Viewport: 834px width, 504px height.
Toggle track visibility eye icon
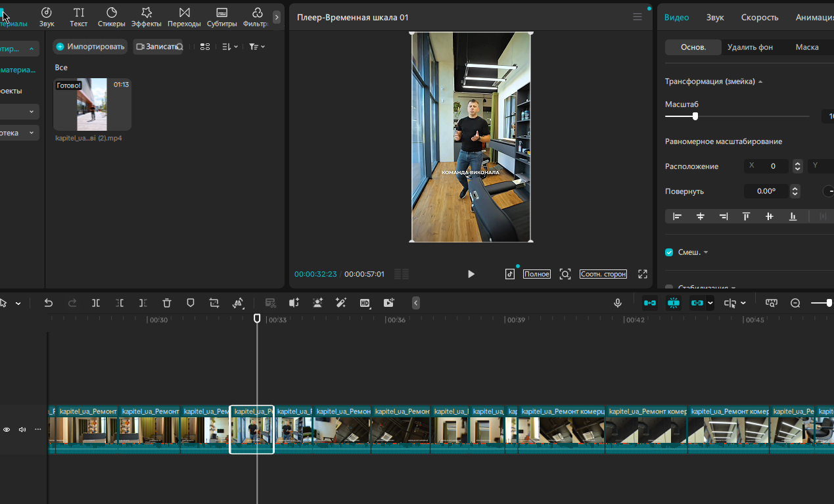pyautogui.click(x=7, y=429)
